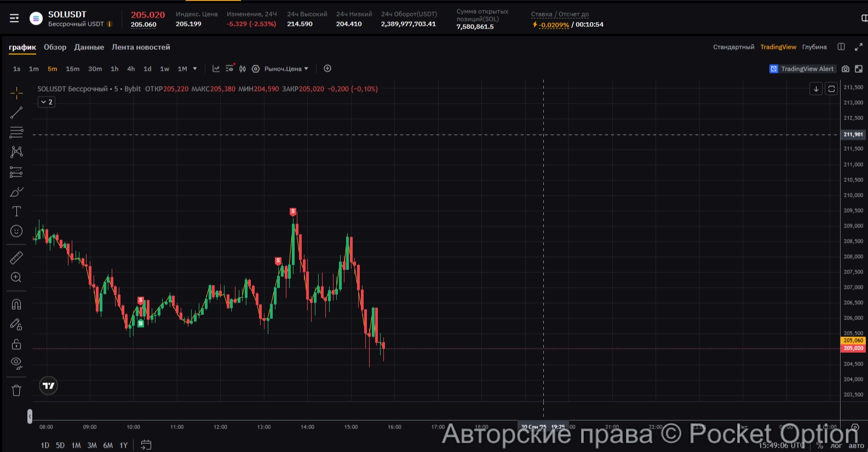Switch to the Обзор tab
The height and width of the screenshot is (452, 868).
point(55,47)
